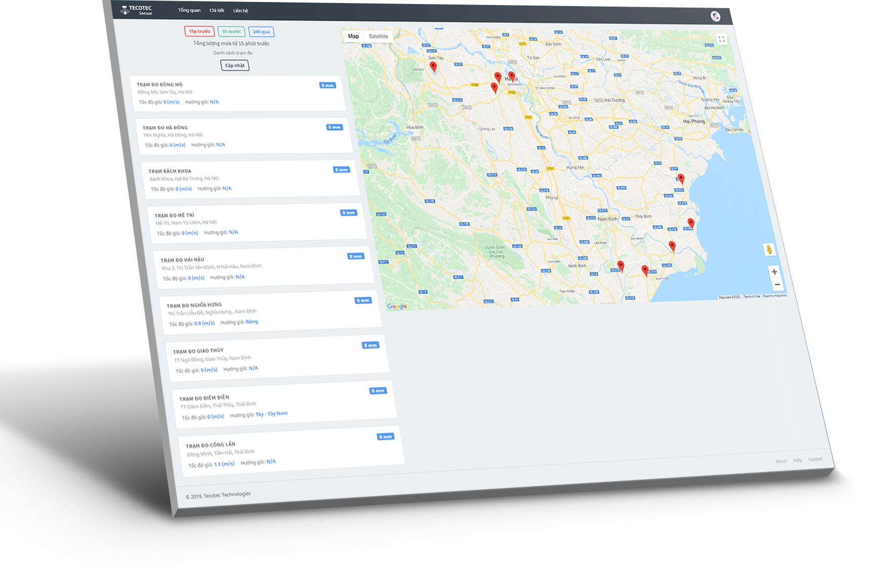Zoom in on the map
Viewport: 874px width, 588px height.
click(774, 272)
